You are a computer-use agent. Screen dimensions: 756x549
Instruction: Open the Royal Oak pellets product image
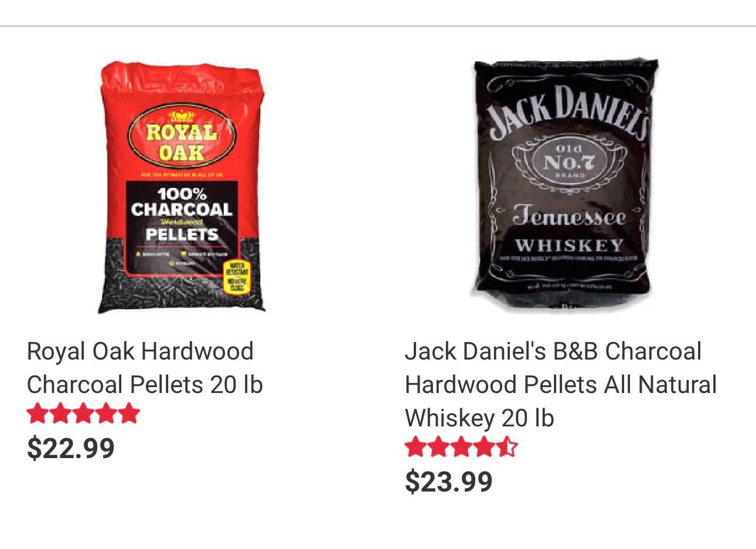[182, 187]
